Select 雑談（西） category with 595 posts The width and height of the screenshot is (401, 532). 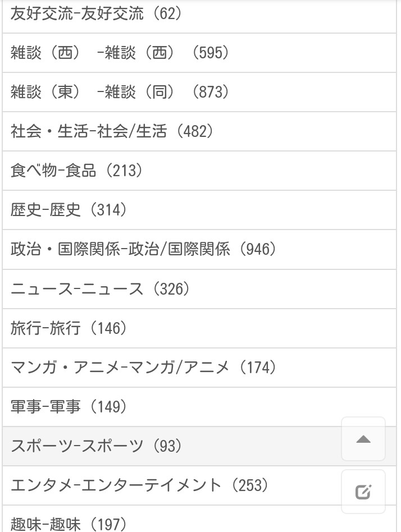tap(119, 53)
